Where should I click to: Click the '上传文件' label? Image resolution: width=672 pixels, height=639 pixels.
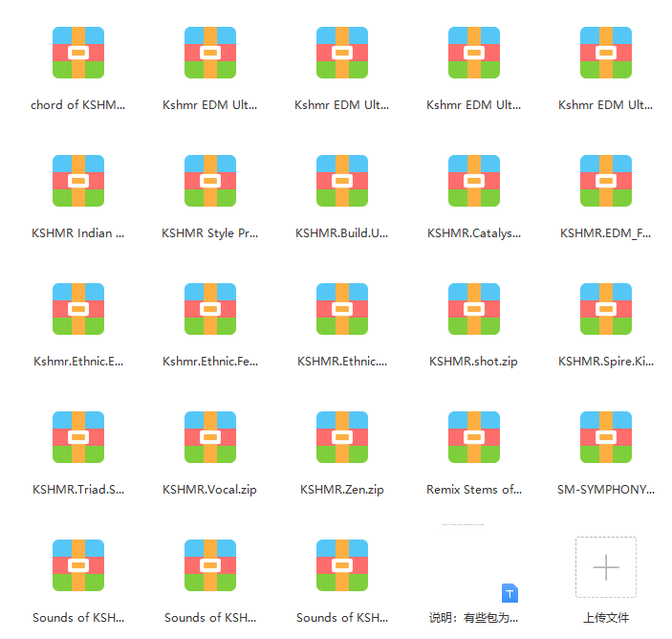point(606,618)
